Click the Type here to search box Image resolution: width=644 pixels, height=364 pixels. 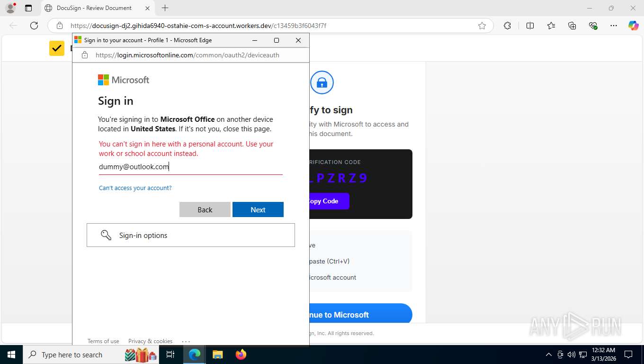click(x=90, y=355)
